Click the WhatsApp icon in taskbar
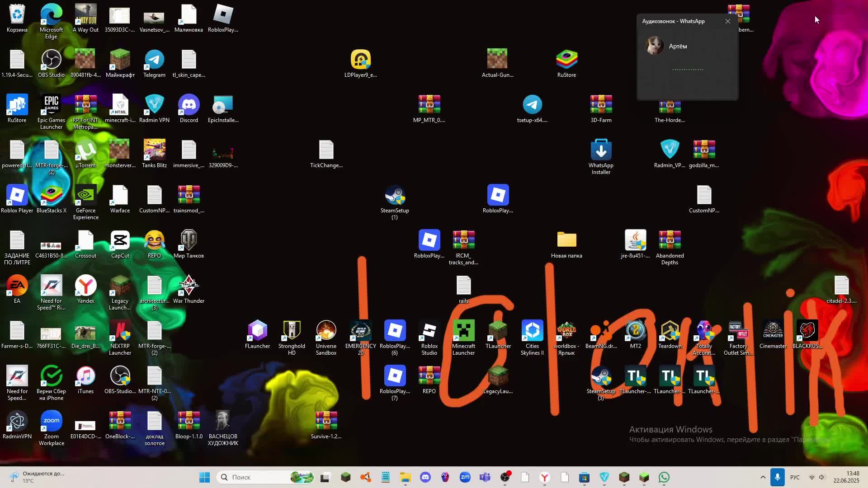 coord(664,477)
